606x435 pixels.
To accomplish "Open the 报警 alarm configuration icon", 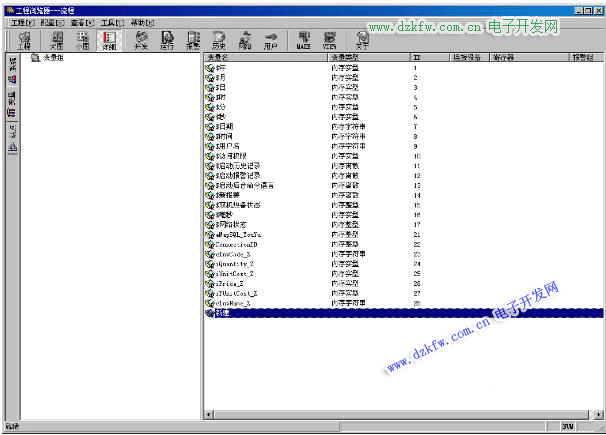I will tap(193, 39).
